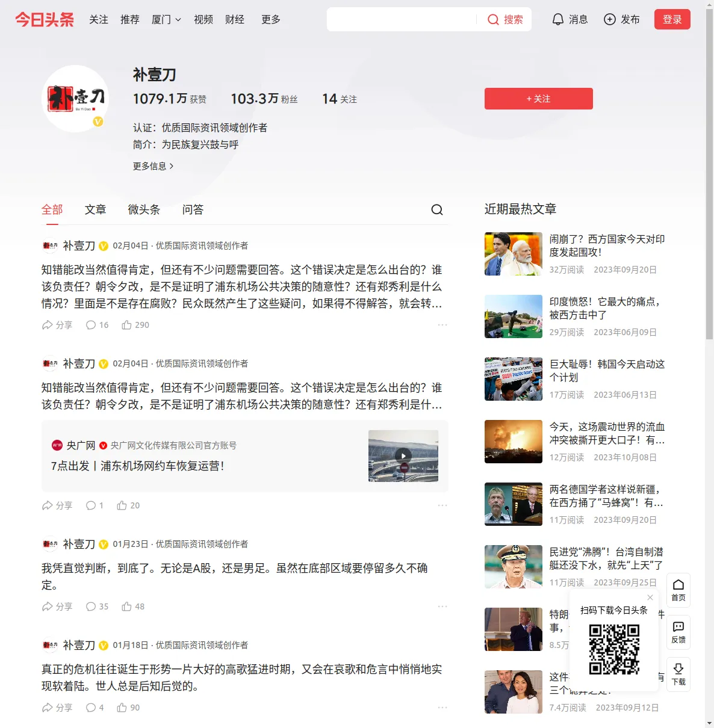This screenshot has height=728, width=714.
Task: Follow 补壹刀 with the +关注 button
Action: click(539, 99)
